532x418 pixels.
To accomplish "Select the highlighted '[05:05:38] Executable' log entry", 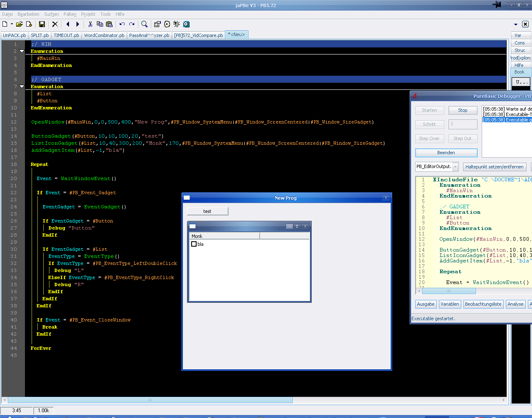I will pos(507,120).
